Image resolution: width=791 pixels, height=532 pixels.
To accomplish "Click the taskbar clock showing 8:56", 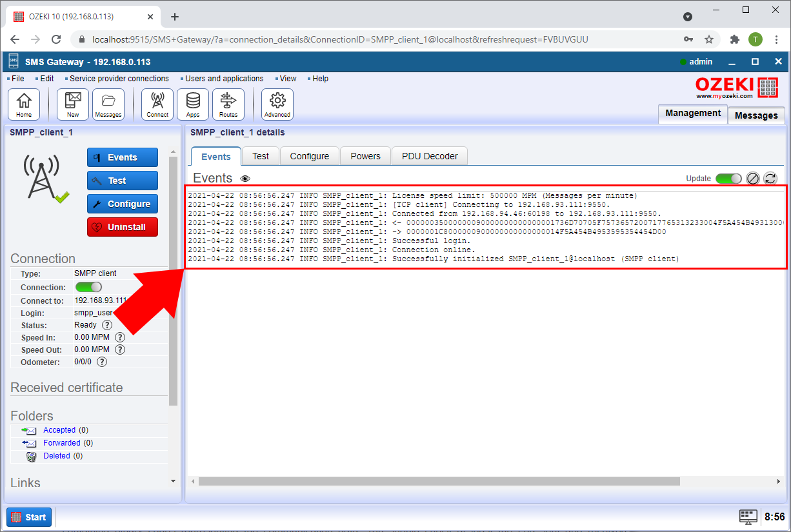I will (x=774, y=517).
